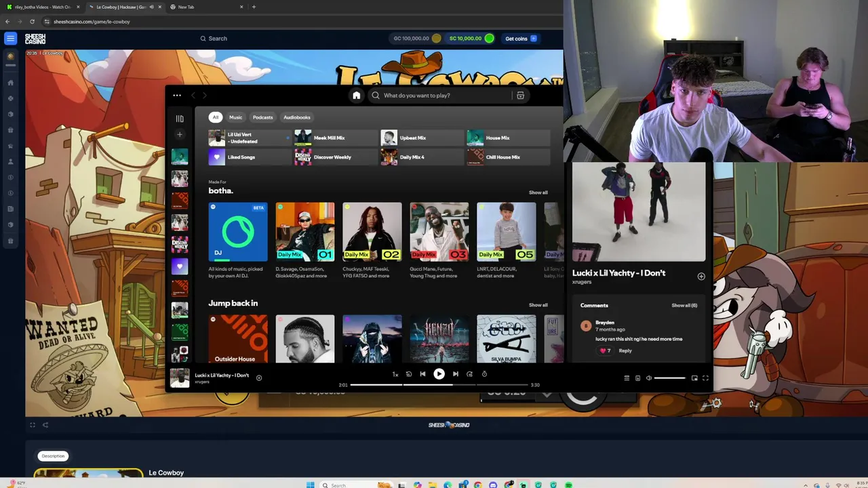Adjust the volume slider
This screenshot has height=488, width=868.
click(x=669, y=378)
